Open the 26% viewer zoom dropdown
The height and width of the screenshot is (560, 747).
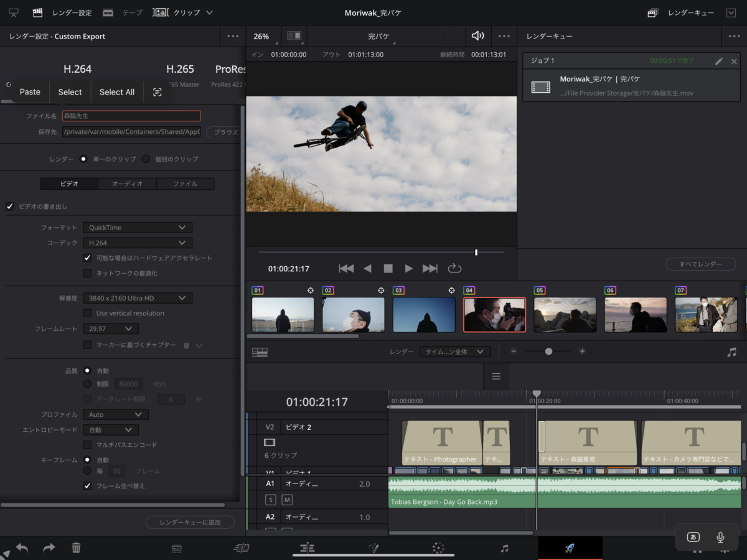tap(264, 36)
